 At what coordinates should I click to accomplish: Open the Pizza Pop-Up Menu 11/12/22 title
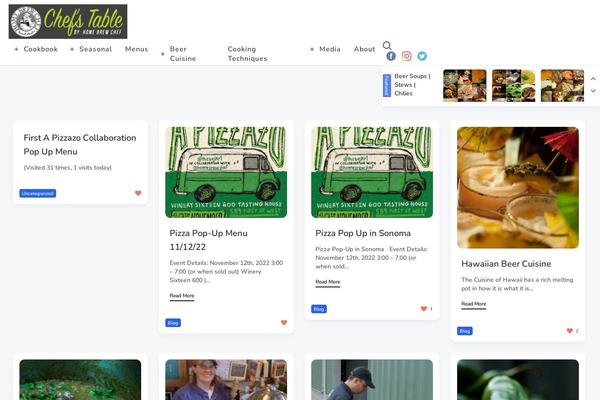pos(209,240)
